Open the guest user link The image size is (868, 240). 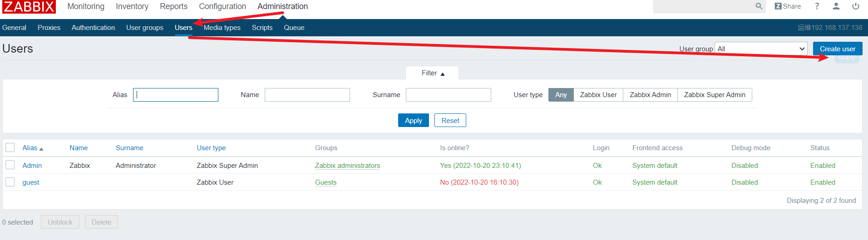(x=31, y=182)
